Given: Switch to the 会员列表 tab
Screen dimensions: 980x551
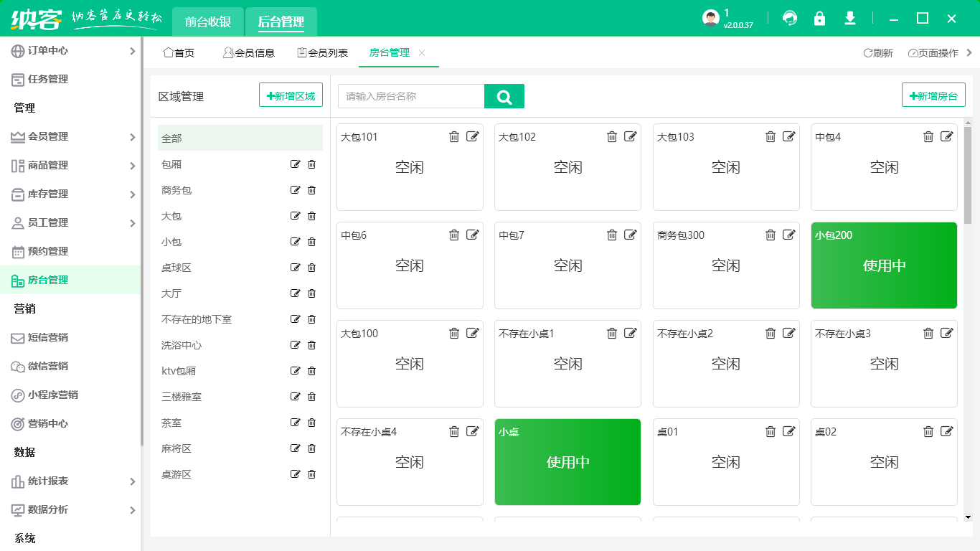Looking at the screenshot, I should [322, 53].
